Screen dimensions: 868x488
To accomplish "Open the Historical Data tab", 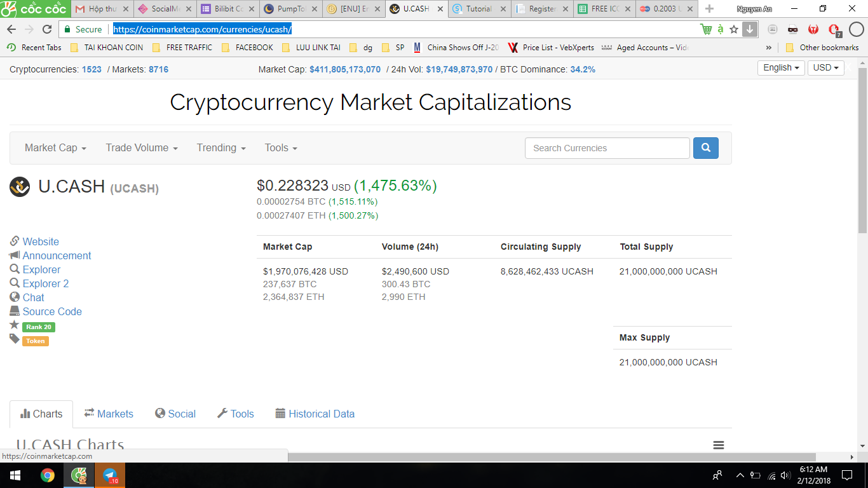I will 315,414.
